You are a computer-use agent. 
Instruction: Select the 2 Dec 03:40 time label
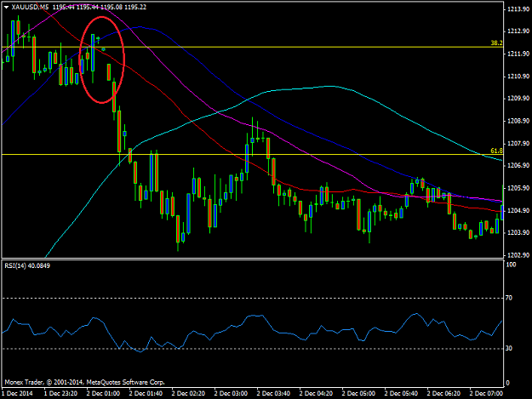[x=273, y=394]
